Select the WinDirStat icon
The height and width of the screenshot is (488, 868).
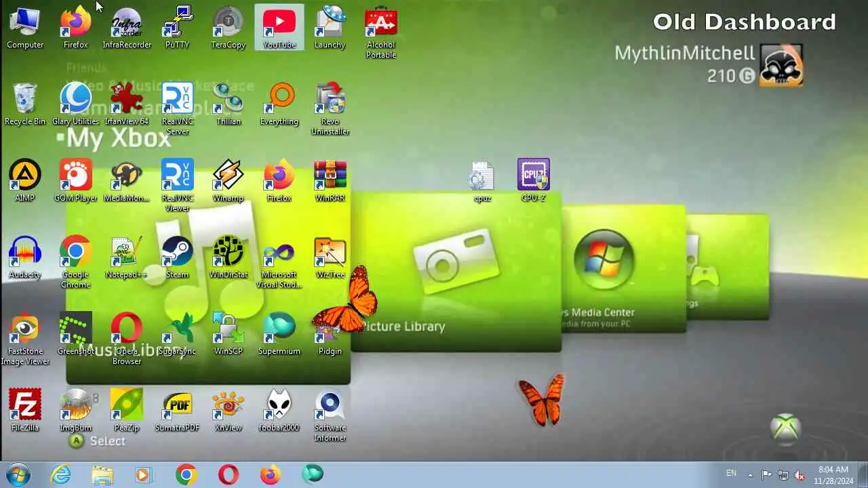click(x=229, y=258)
